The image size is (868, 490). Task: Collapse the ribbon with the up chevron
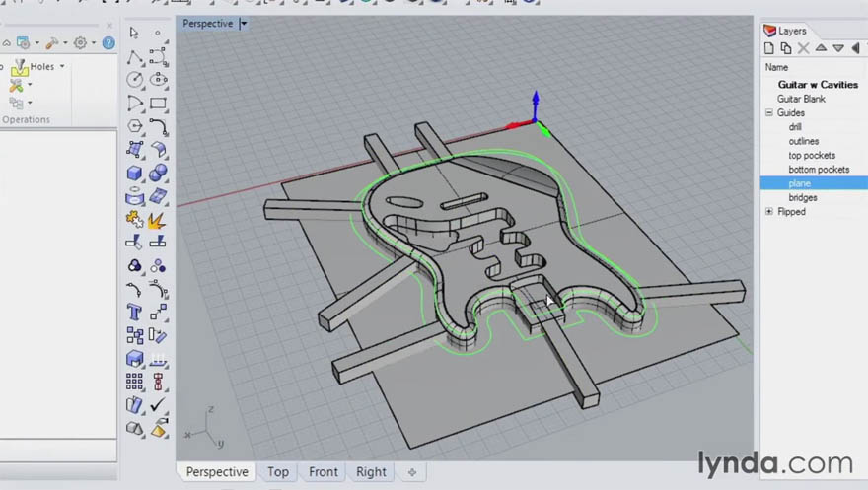(x=6, y=42)
